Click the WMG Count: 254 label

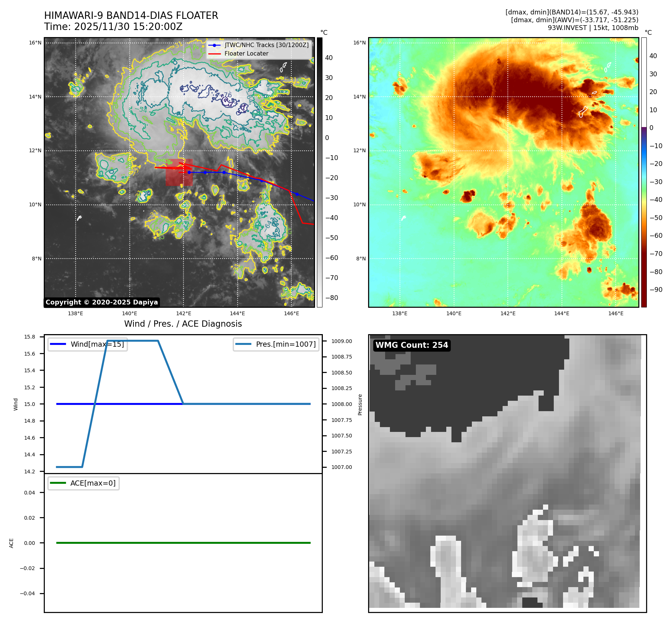click(411, 345)
